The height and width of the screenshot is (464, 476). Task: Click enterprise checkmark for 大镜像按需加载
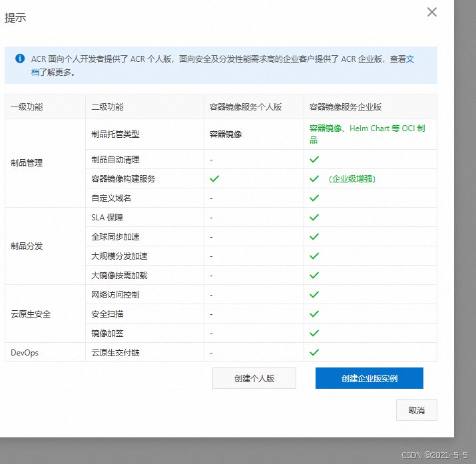(x=314, y=275)
